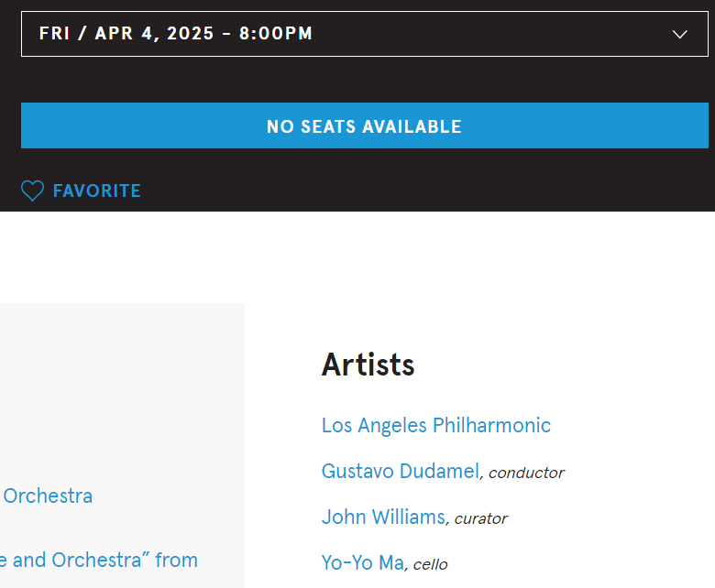Screen dimensions: 715x588
Task: Click the 8:00PM time text in selector
Action: [276, 33]
